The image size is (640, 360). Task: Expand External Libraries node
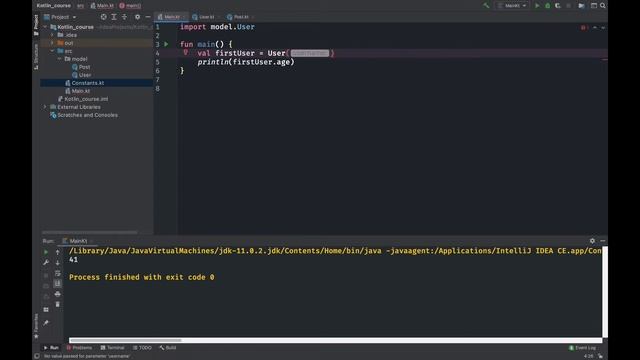[45, 107]
